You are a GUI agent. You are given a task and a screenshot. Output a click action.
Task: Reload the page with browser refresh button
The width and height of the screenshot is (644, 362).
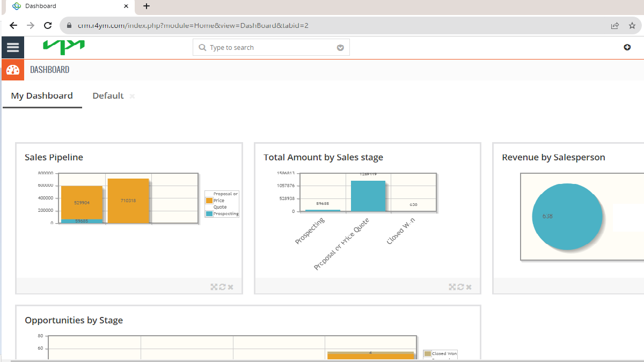pos(47,25)
